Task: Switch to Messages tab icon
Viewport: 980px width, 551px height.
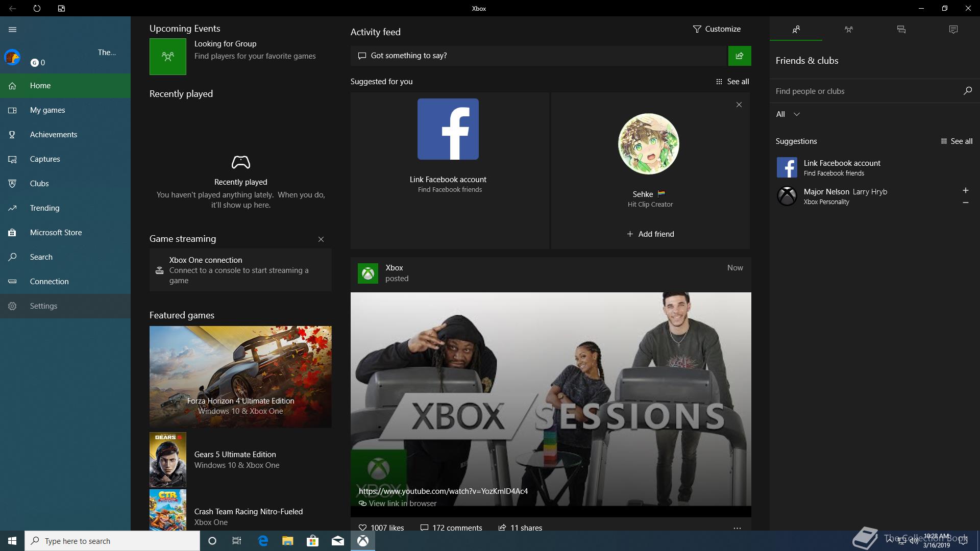Action: click(901, 30)
